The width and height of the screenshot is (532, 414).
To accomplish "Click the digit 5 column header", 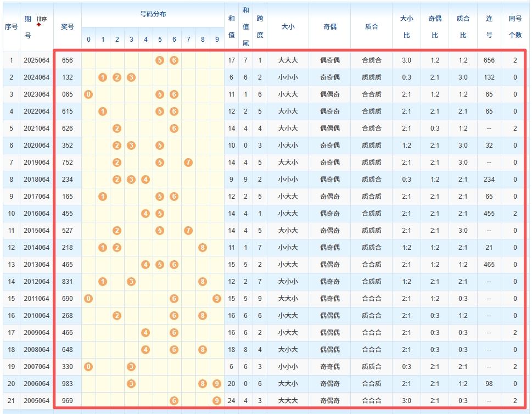I will coord(160,40).
